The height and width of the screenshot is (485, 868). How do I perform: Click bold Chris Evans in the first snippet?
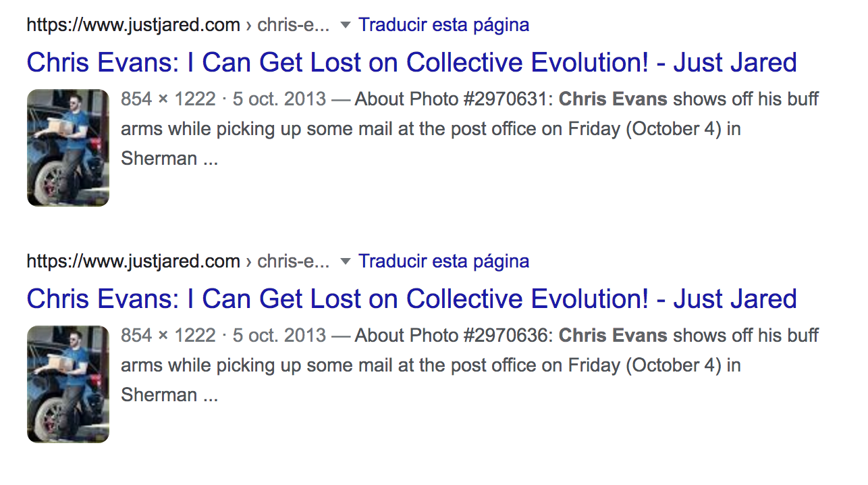[x=613, y=99]
